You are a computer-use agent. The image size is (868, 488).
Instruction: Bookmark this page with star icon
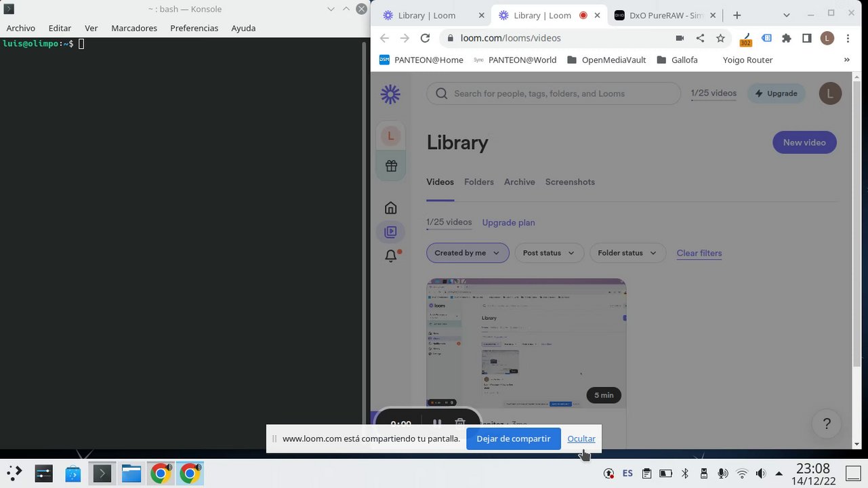(720, 39)
